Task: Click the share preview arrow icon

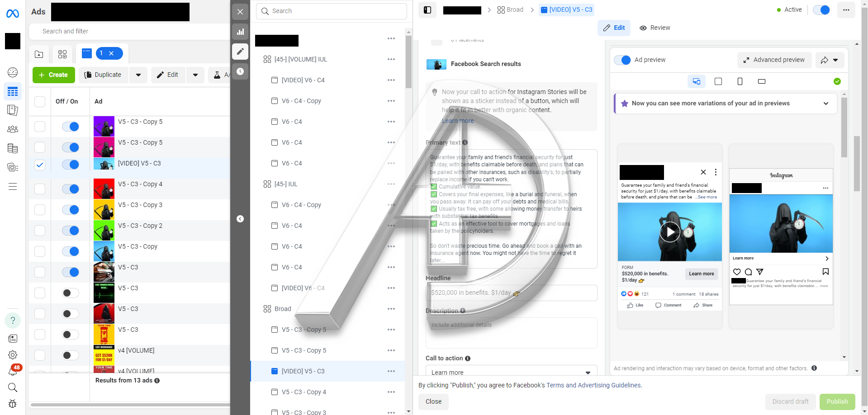Action: pyautogui.click(x=825, y=60)
